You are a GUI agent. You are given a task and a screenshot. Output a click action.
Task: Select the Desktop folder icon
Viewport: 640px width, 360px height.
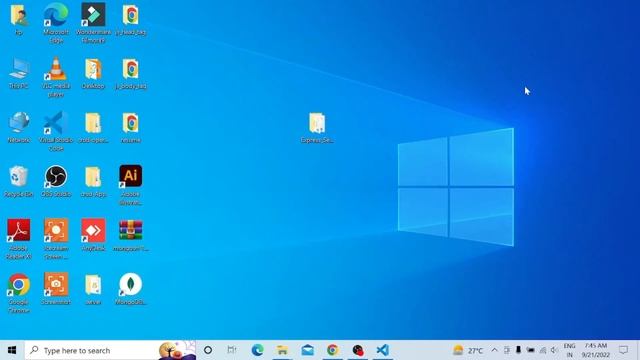click(93, 73)
